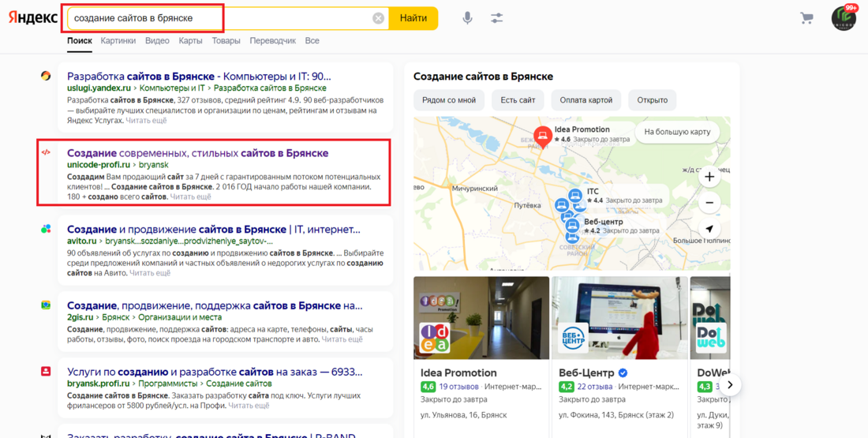Open Idea Promotion office photo
868x438 pixels.
pyautogui.click(x=481, y=318)
